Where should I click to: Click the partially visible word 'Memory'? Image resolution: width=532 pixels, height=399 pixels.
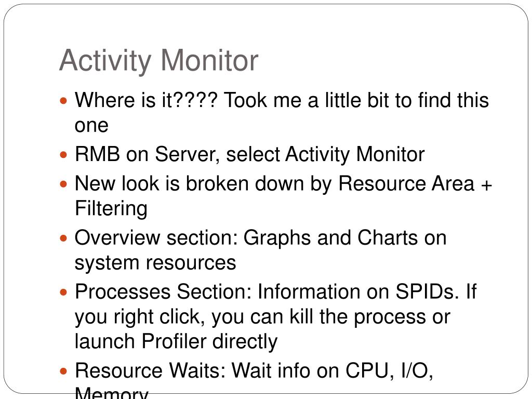tap(111, 393)
